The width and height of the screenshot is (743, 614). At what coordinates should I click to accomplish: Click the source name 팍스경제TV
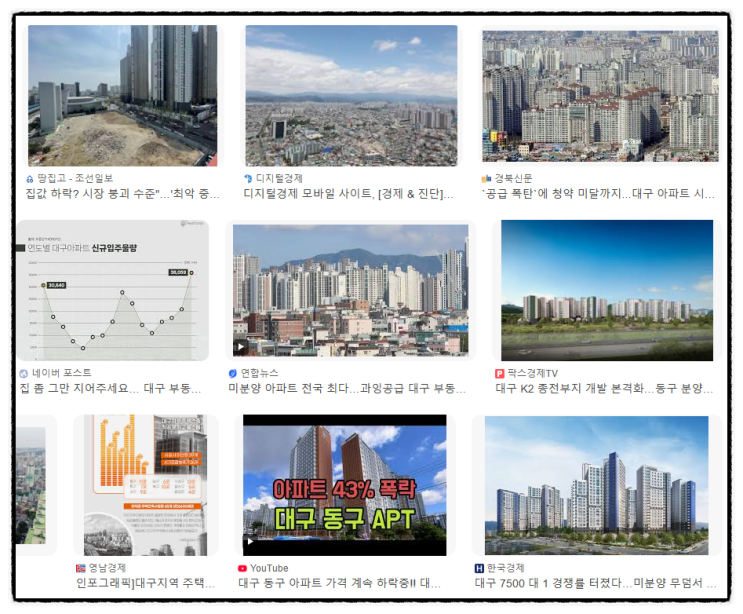coord(533,373)
